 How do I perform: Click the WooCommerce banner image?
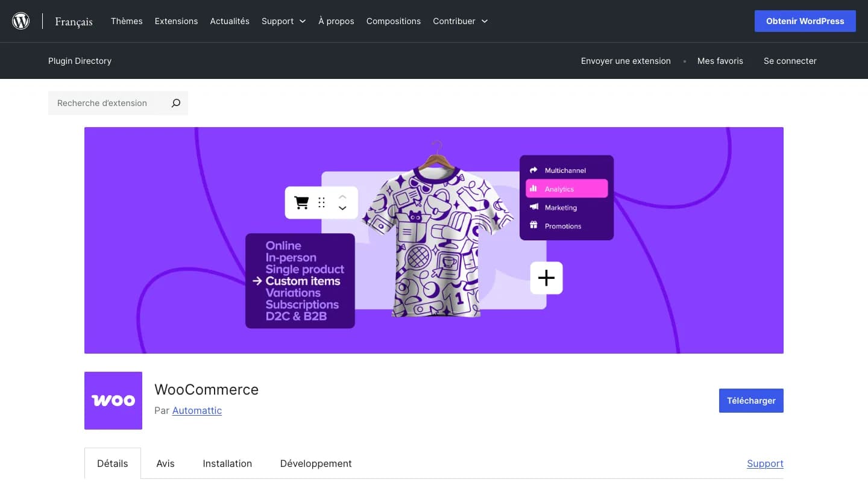point(434,240)
